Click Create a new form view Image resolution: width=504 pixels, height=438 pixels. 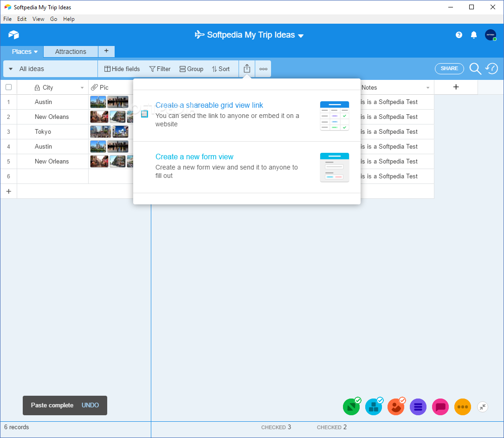pyautogui.click(x=194, y=157)
